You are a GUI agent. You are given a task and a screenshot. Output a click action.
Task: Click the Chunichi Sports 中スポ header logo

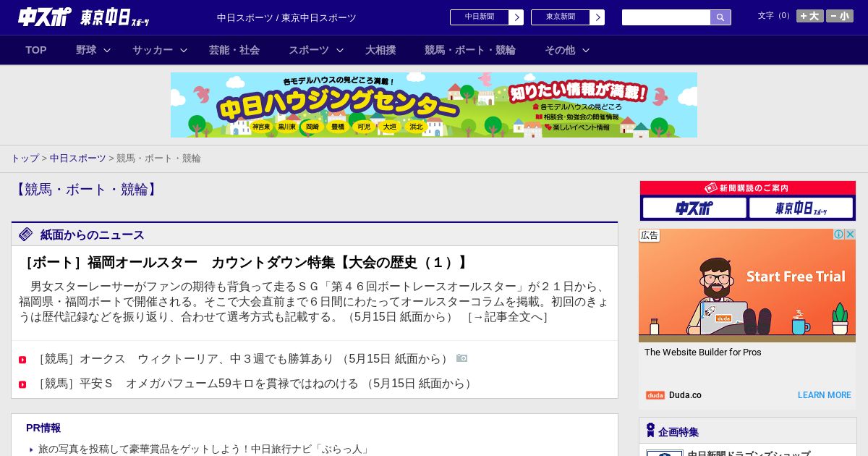click(45, 17)
